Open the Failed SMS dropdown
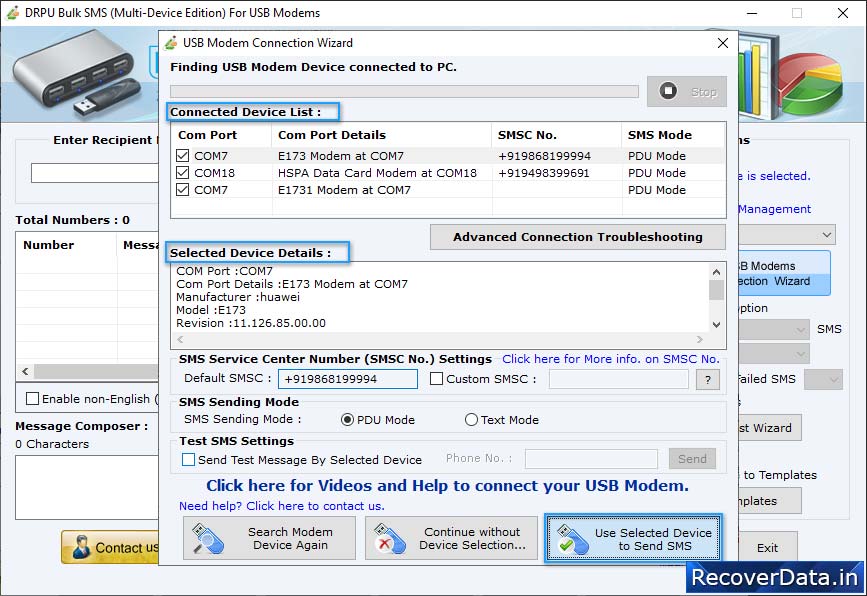867x596 pixels. click(x=823, y=379)
